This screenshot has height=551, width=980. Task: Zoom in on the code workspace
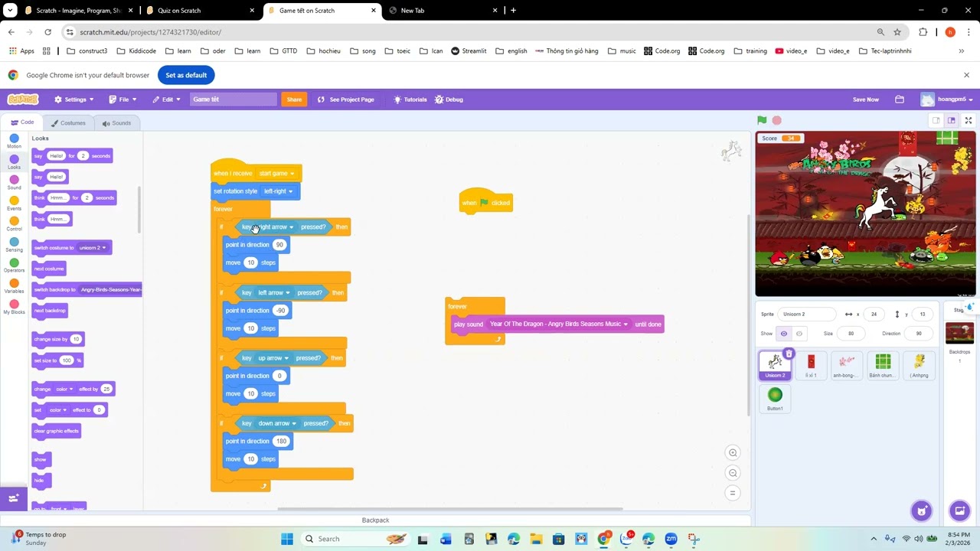[733, 452]
